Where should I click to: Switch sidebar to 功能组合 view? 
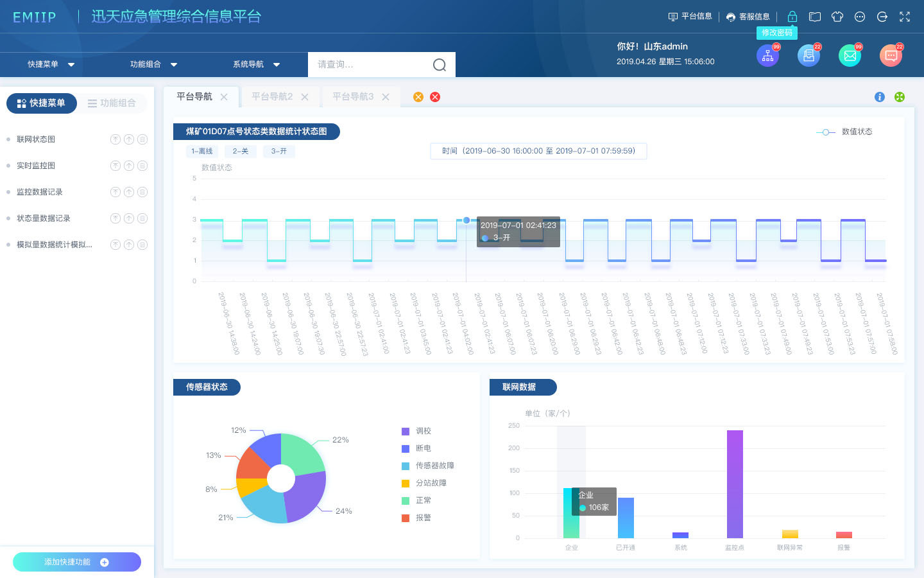click(112, 103)
